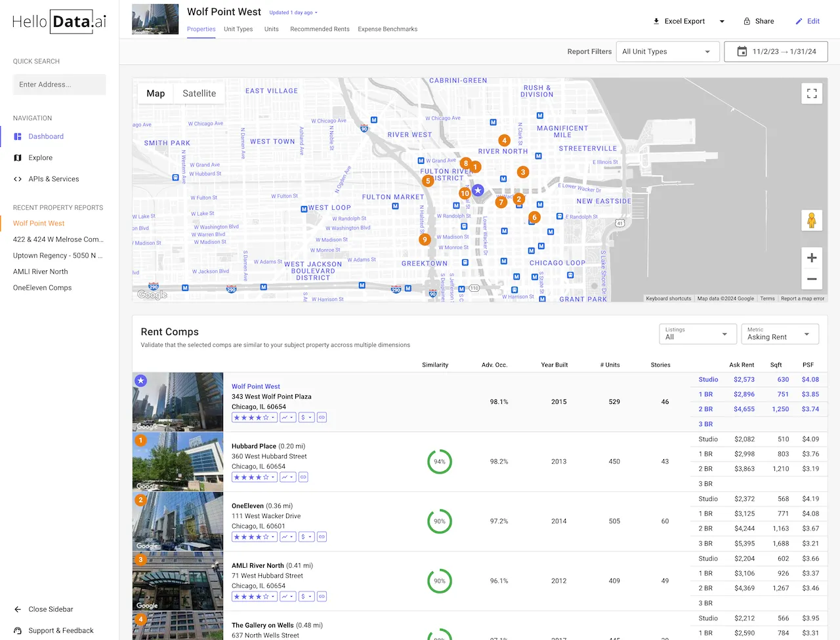Switch map to Satellite view
840x640 pixels.
[x=199, y=94]
